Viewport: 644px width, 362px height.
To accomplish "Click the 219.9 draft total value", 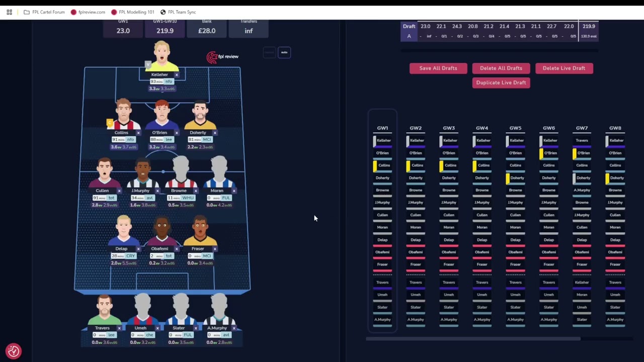I will point(589,26).
